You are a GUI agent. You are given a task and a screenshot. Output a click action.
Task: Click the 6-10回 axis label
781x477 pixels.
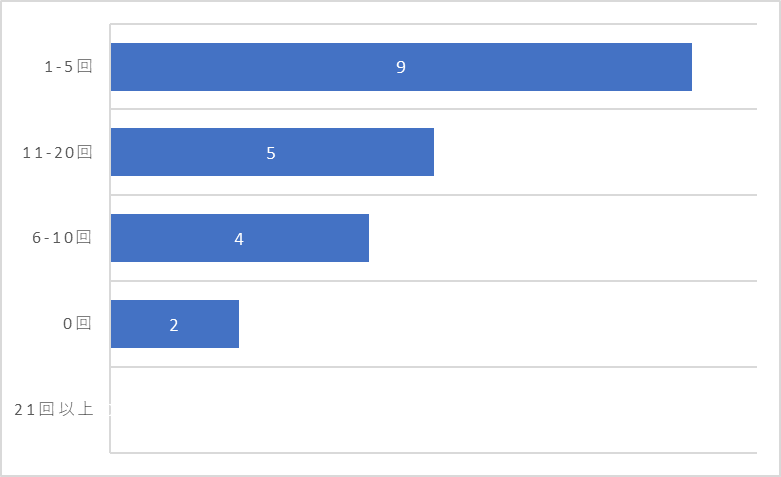point(62,238)
